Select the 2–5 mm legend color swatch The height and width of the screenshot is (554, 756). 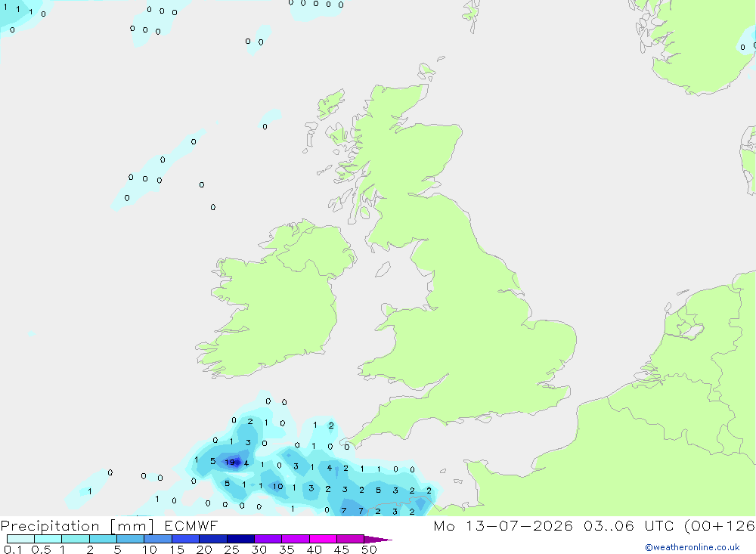point(103,539)
